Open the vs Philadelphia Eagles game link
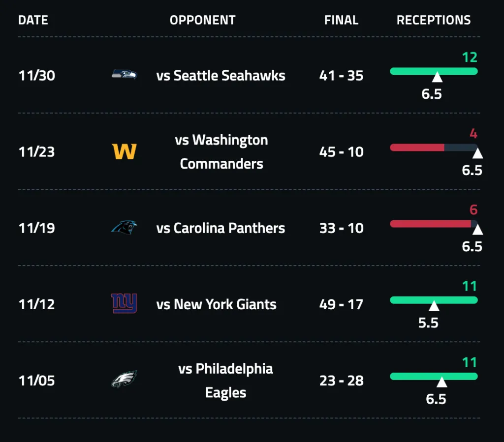 coord(225,381)
